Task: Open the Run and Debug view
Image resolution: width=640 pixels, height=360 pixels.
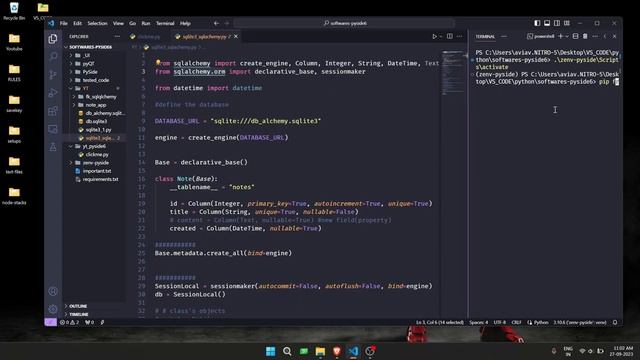Action: click(x=53, y=93)
